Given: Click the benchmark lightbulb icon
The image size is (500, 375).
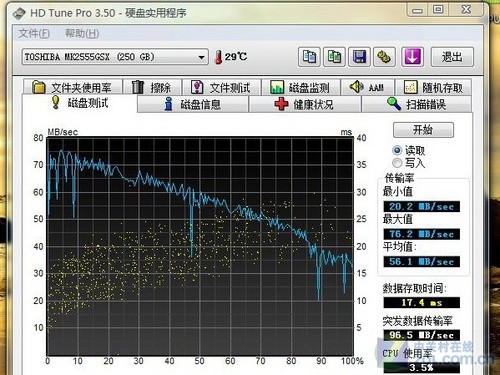Looking at the screenshot, I should point(56,102).
